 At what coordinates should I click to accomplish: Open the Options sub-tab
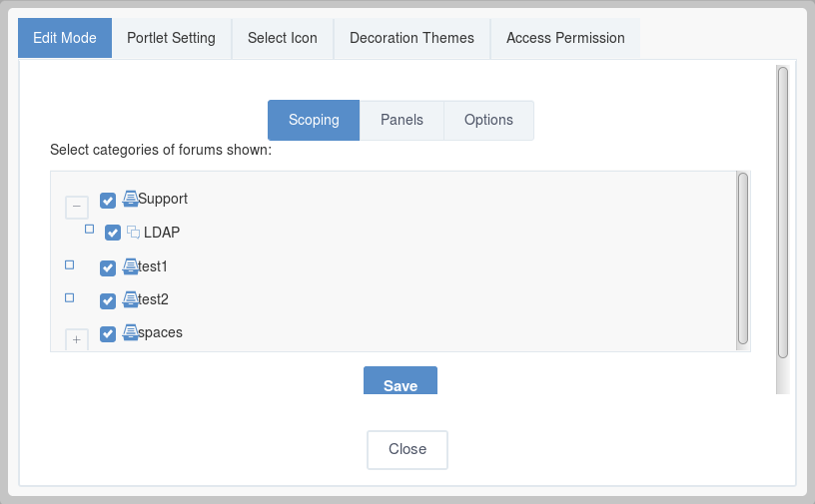(488, 120)
